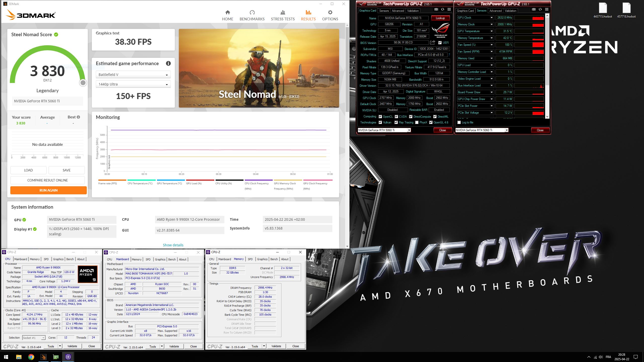Toggle the PhysX checkbox in GPU-Z

pos(417,122)
